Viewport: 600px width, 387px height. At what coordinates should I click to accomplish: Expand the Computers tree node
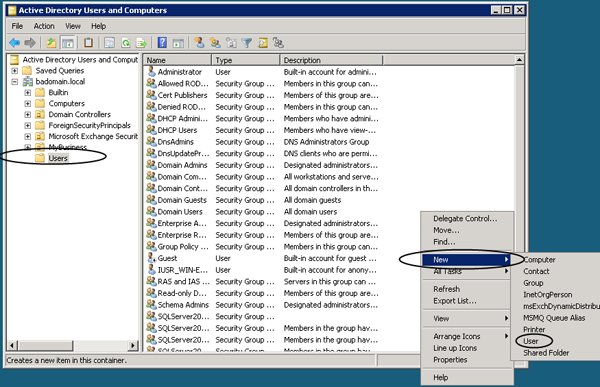(x=28, y=103)
